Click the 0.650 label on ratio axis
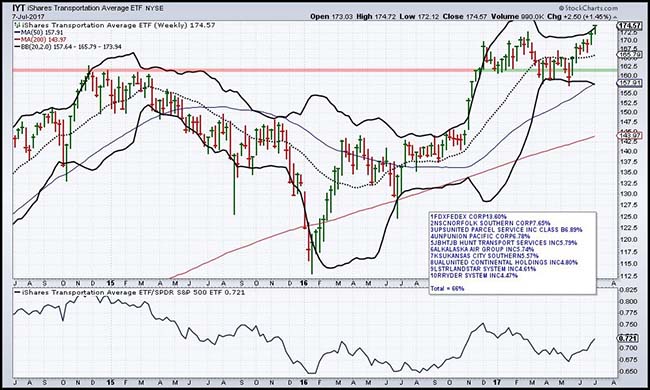The image size is (650, 390). coord(627,371)
